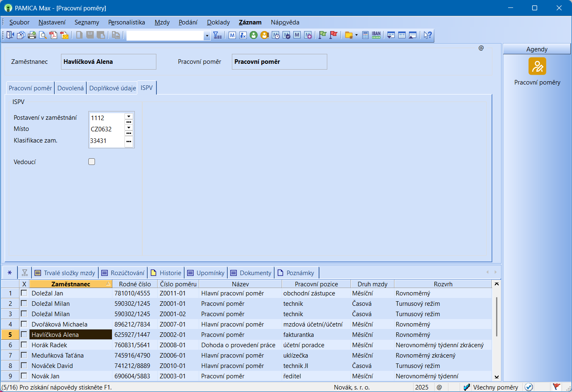The image size is (572, 392).
Task: Click the table filter funnel tab icon
Action: 25,273
